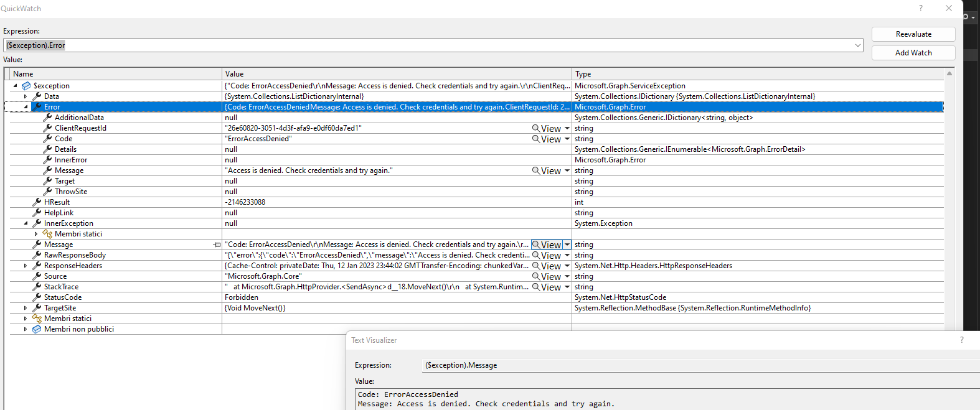Viewport: 980px width, 410px height.
Task: Open View magnifier for Error Message value
Action: [x=547, y=170]
